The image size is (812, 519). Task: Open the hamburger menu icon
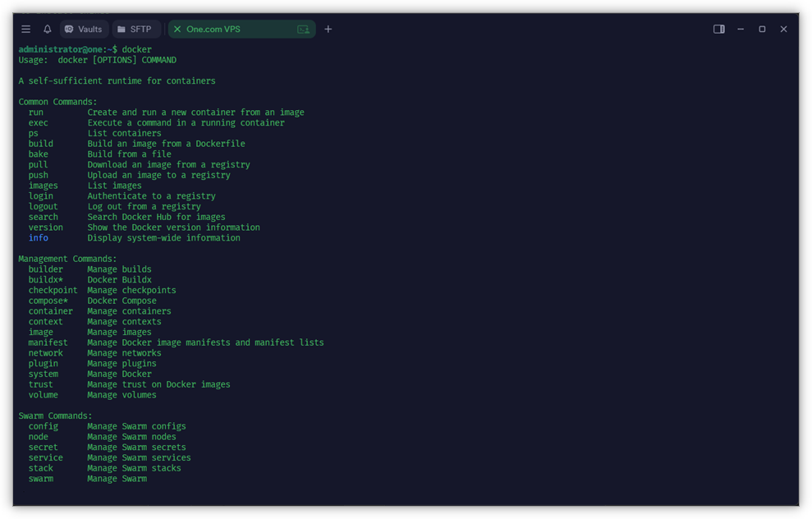[x=25, y=29]
